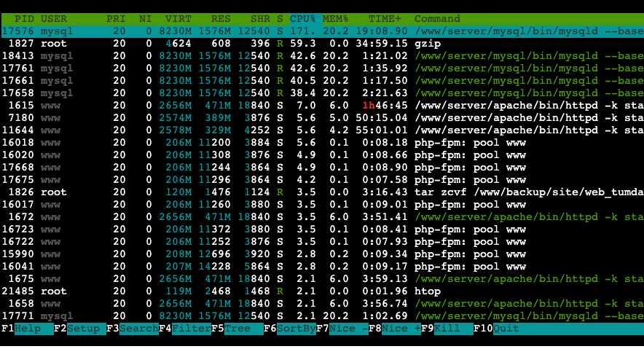Select httpd thread row PID 1672
Screen dimensions: 644x357
(323, 217)
